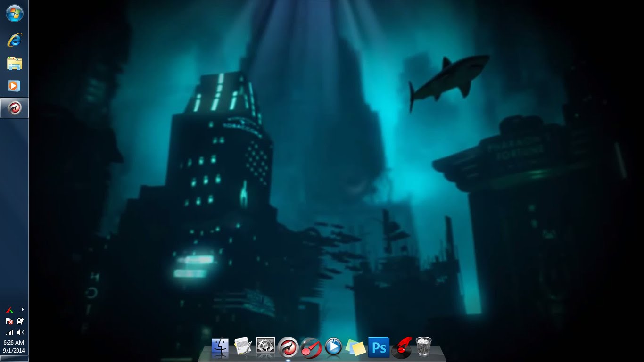Open Windows Media Player taskbar icon
644x362 pixels.
pos(14,86)
